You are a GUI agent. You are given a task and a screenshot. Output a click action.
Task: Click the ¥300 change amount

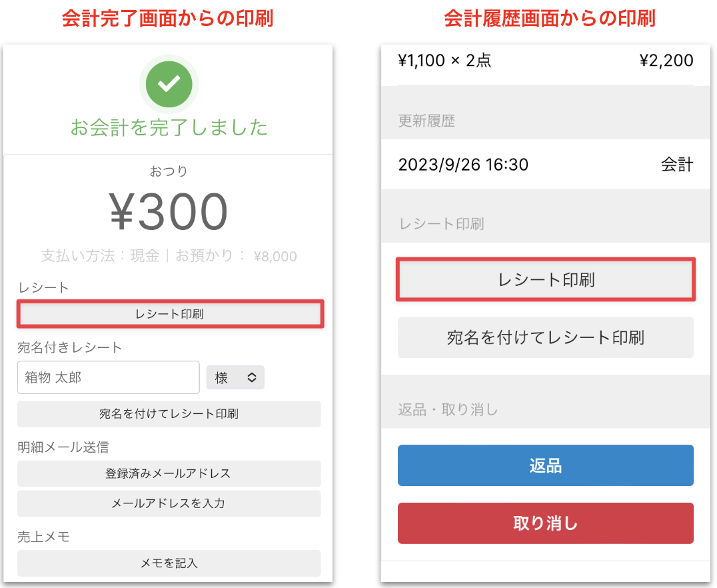coord(169,212)
